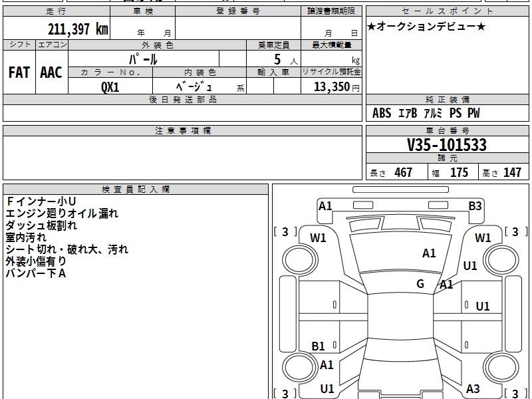
Task: Select the G mark on the windshield
Action: pyautogui.click(x=420, y=284)
